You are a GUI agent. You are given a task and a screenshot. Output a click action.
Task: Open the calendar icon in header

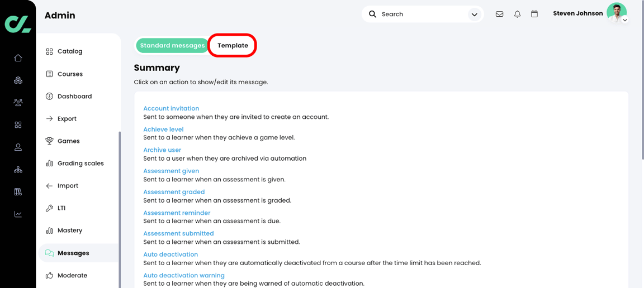[534, 14]
